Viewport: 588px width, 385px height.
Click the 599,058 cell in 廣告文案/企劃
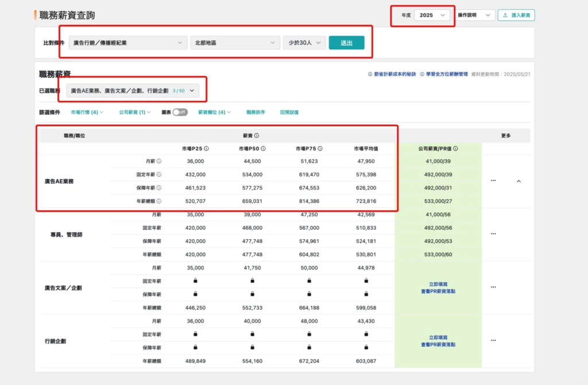366,307
